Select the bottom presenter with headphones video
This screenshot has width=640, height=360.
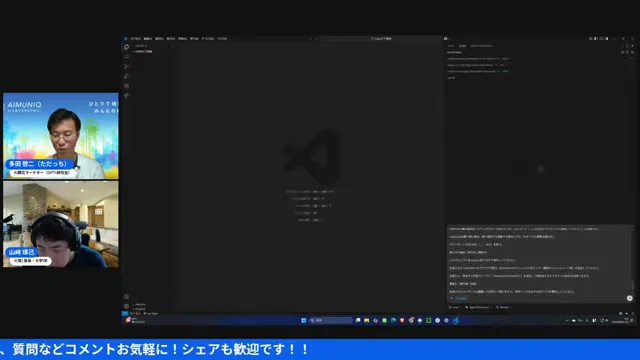coord(61,224)
